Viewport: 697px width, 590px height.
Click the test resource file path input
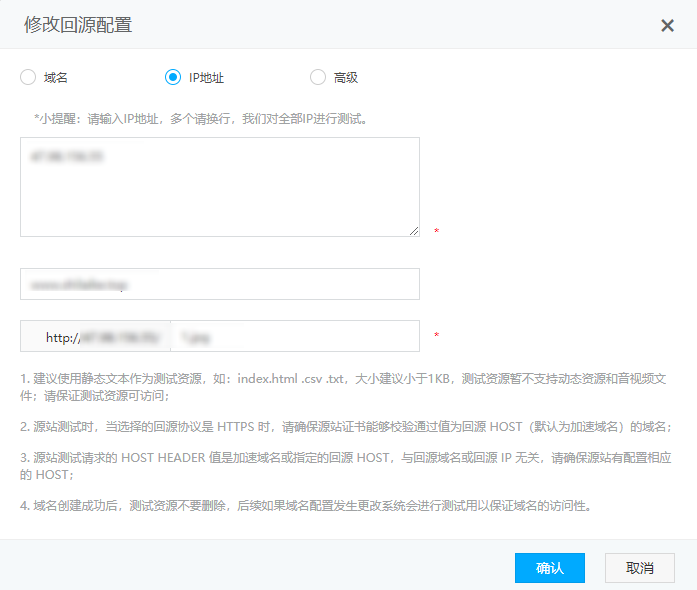coord(295,337)
